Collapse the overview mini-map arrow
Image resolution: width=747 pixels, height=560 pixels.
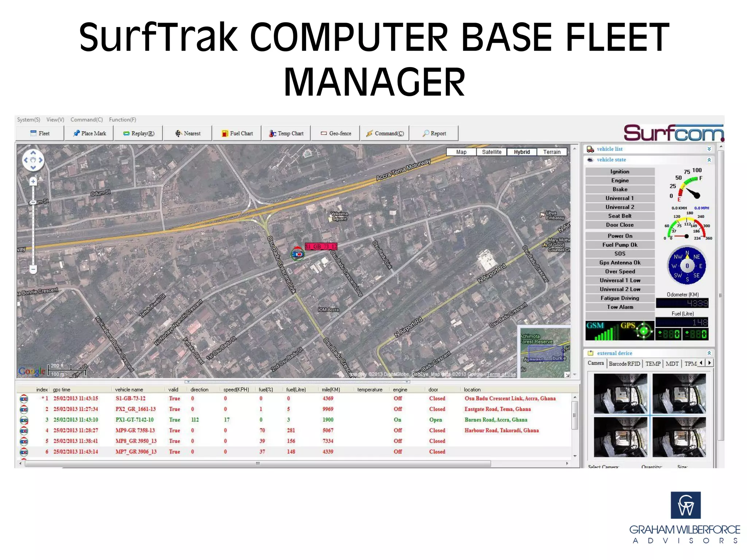point(567,375)
